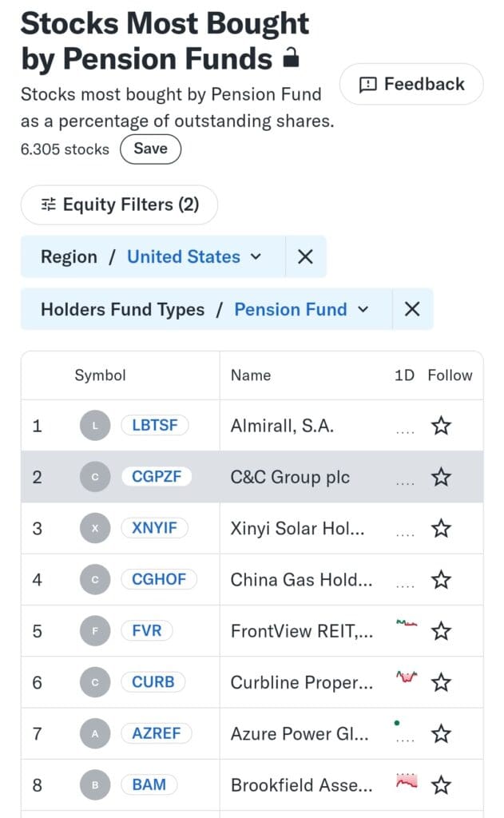Click the follow star for Brookfield Asset
Viewport: 504px width, 818px height.
point(441,784)
